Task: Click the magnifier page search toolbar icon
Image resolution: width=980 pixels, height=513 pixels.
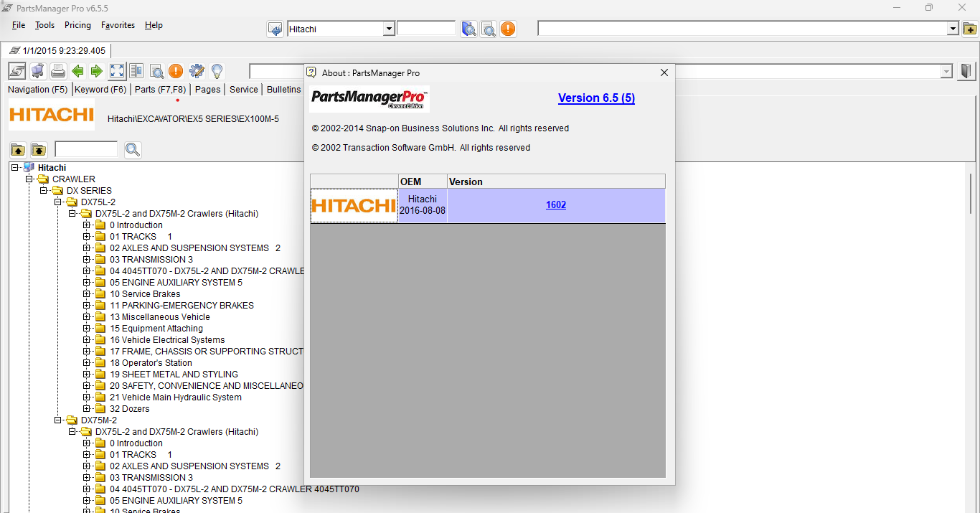Action: click(x=156, y=71)
